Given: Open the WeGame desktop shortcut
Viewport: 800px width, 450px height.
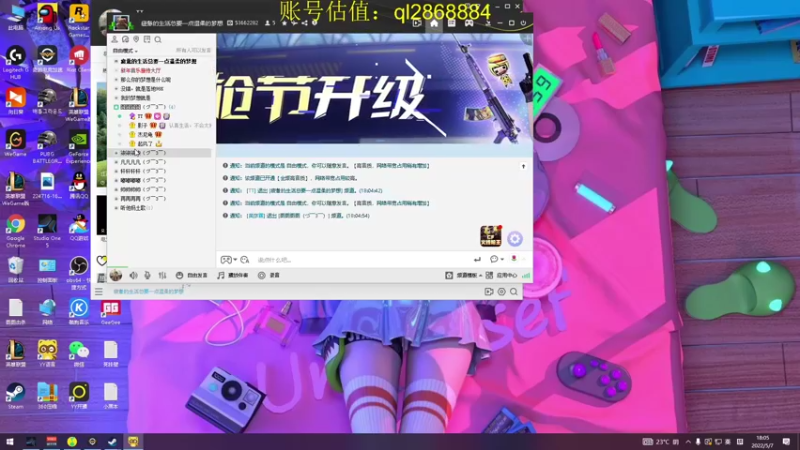Looking at the screenshot, I should tap(15, 143).
